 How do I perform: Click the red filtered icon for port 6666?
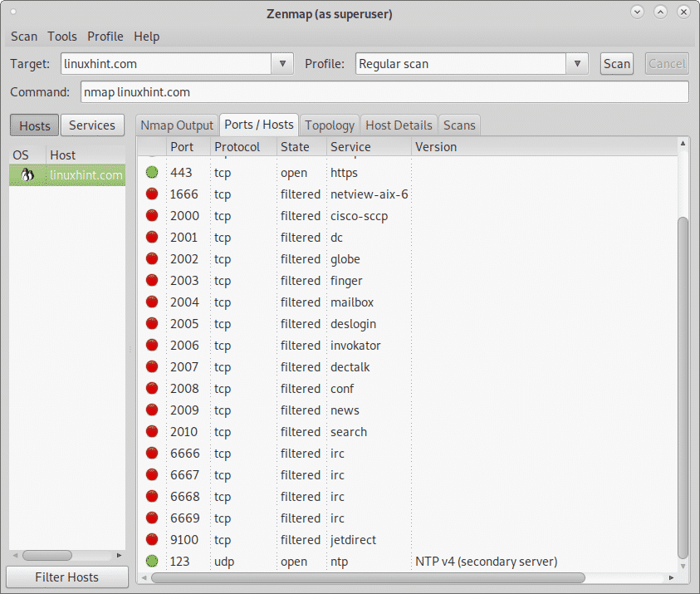(152, 454)
